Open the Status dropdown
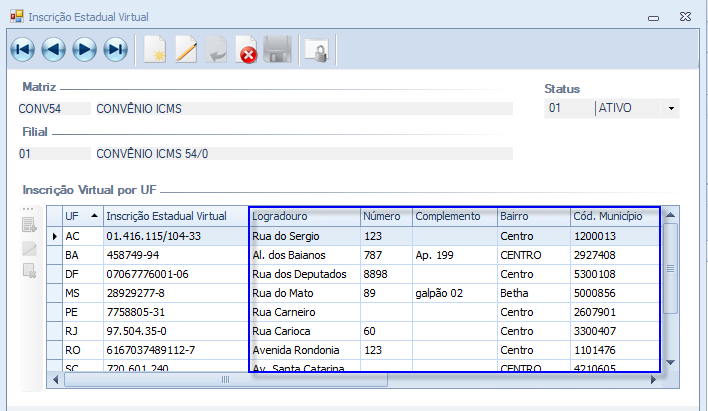Viewport: 708px width, 411px height. [670, 108]
